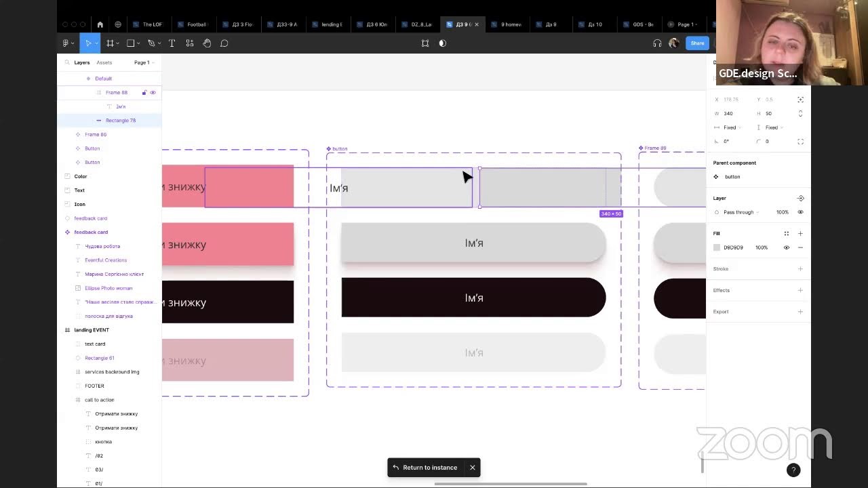Toggle visibility of Frame 88 layer
This screenshot has width=868, height=488.
[x=153, y=93]
